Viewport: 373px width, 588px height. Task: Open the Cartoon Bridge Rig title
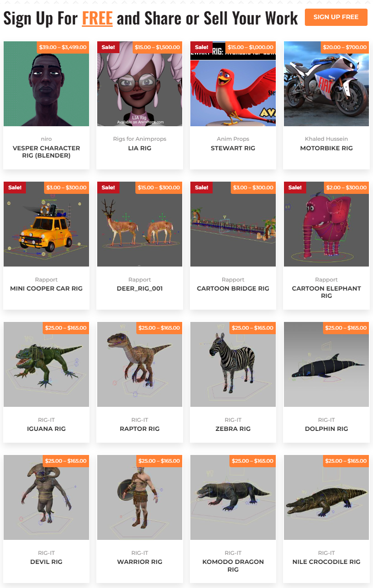pos(233,288)
